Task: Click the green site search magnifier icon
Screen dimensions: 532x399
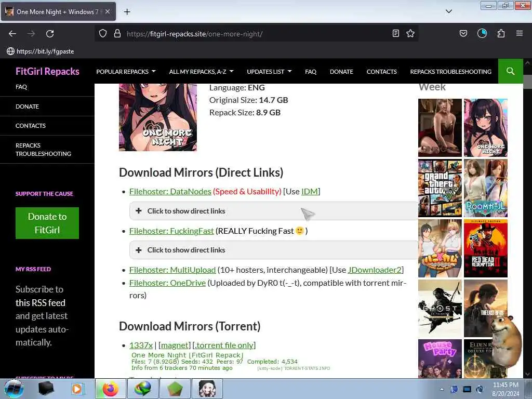Action: pyautogui.click(x=510, y=71)
